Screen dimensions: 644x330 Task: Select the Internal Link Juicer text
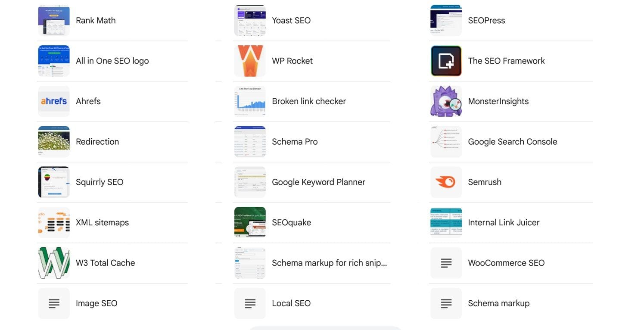[x=504, y=223]
